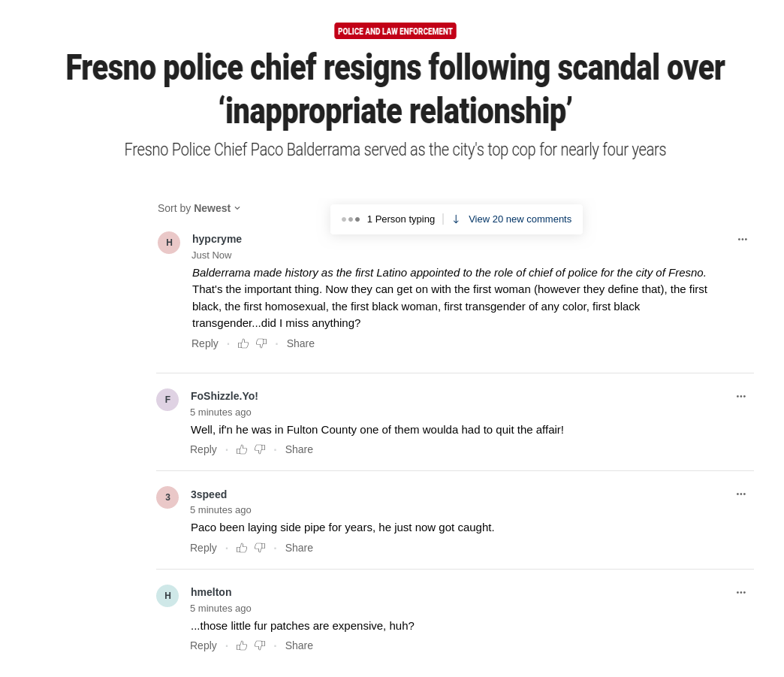The width and height of the screenshot is (784, 677).
Task: Open more options menu on hmelton's comment
Action: coord(741,592)
